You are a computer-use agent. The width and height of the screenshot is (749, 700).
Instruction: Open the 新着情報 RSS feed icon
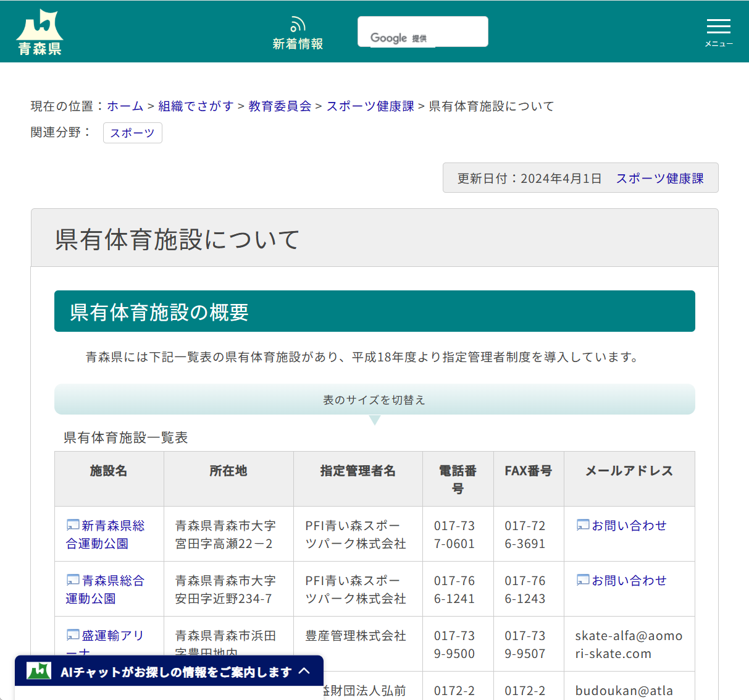pos(298,23)
